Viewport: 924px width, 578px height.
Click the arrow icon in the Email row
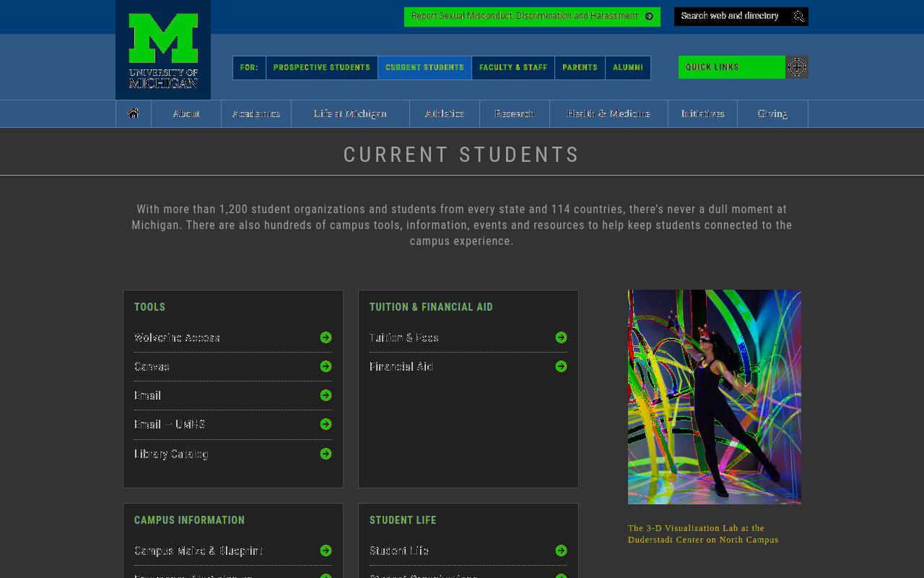click(x=326, y=395)
